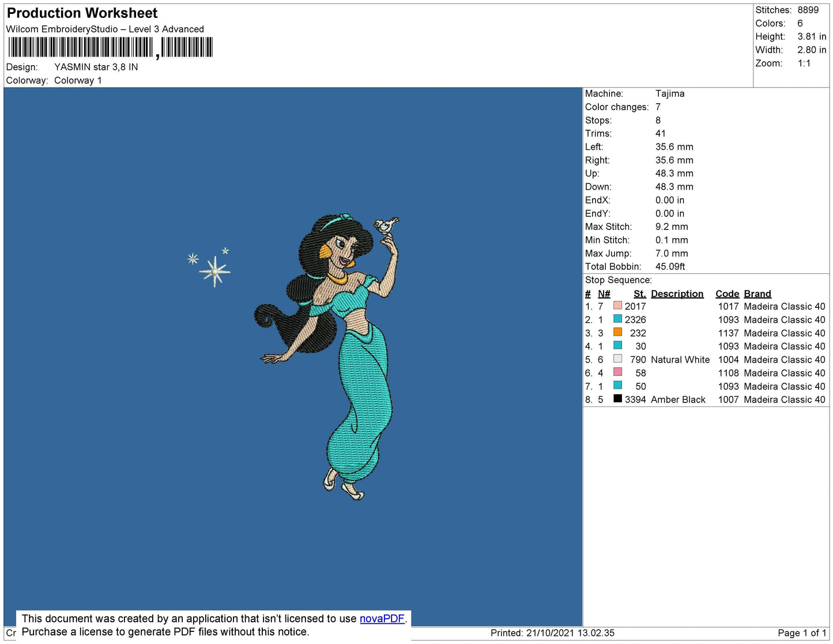833x644 pixels.
Task: Click the N# column header
Action: tap(604, 293)
